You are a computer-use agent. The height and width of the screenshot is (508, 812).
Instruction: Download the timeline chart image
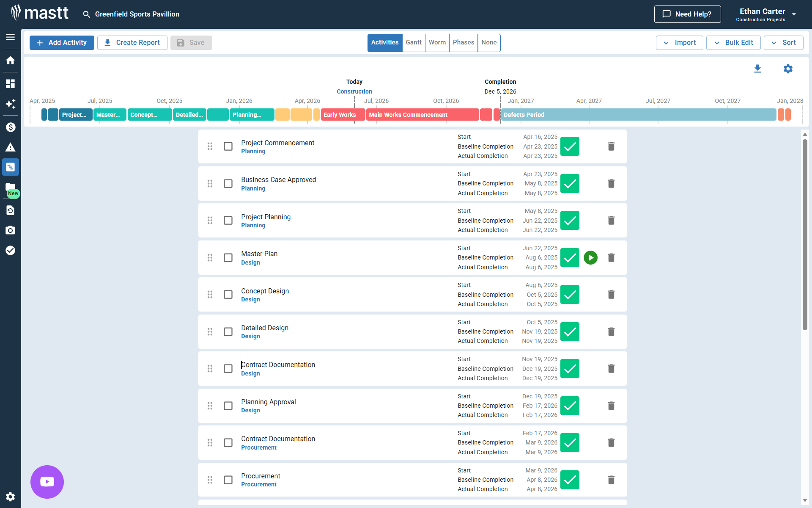(x=757, y=69)
